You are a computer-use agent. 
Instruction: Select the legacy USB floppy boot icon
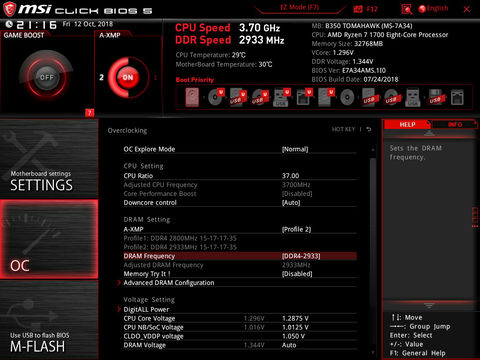(435, 98)
